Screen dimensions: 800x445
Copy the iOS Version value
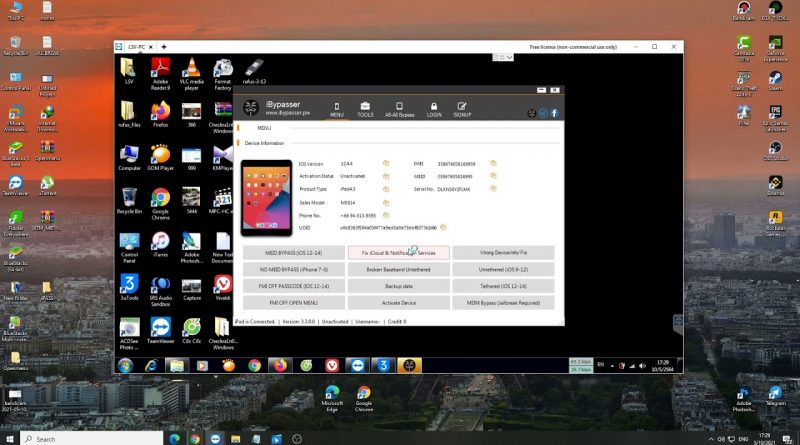pos(386,163)
